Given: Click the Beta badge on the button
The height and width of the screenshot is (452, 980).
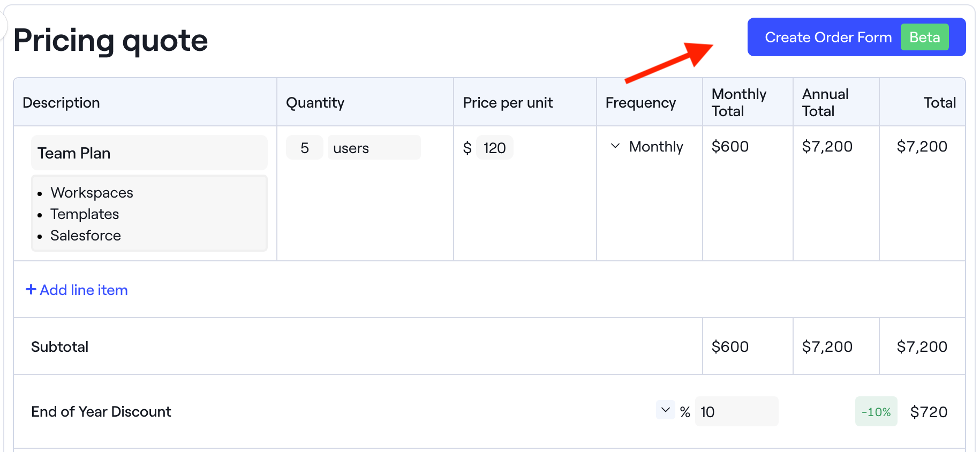Looking at the screenshot, I should 924,37.
